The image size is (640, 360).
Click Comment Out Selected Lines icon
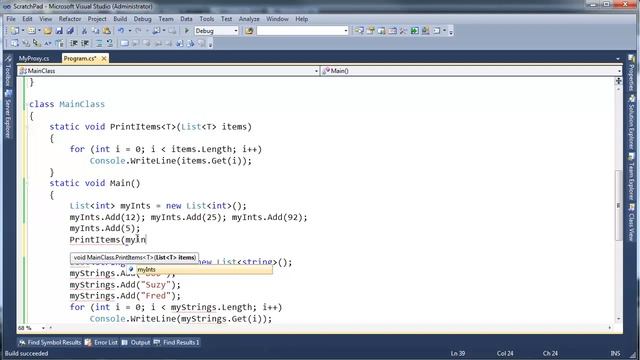pos(99,43)
